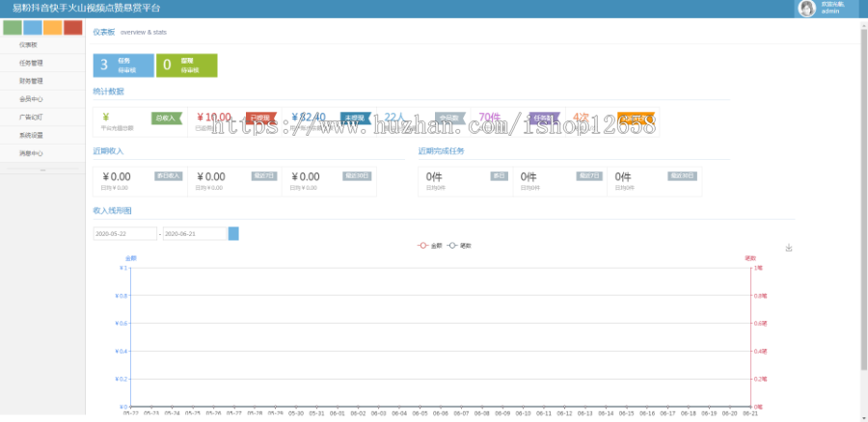Expand 任务管理 in the sidebar

(31, 63)
